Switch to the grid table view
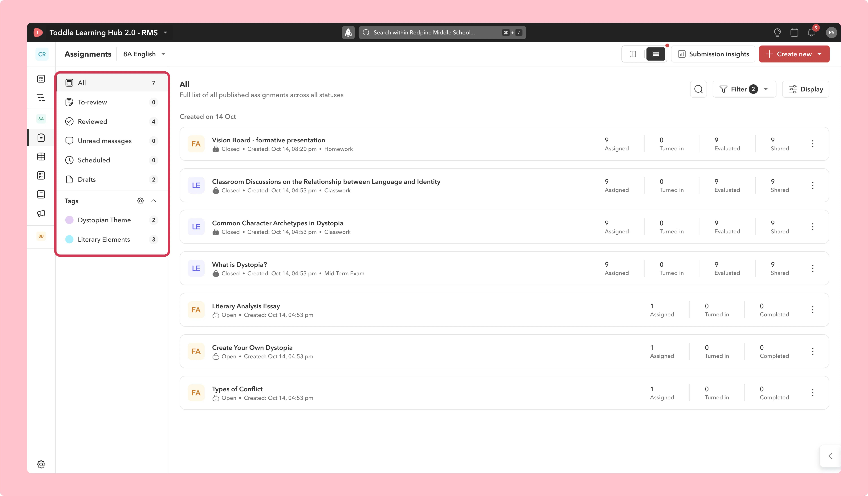Viewport: 868px width, 496px height. coord(633,54)
